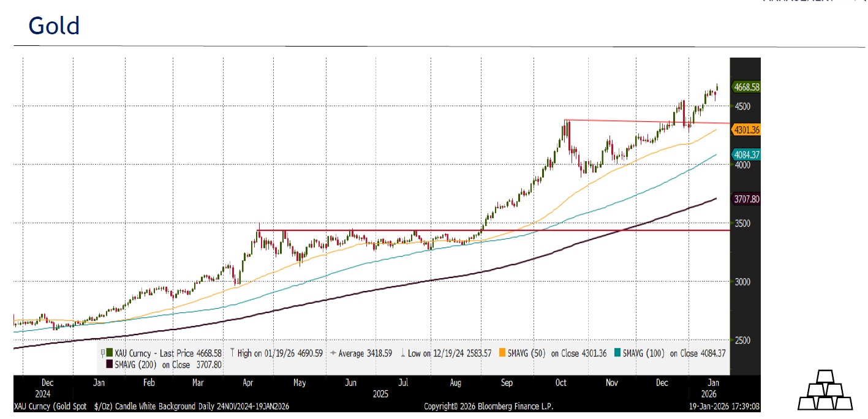Click the gold bars stack icon

click(826, 390)
